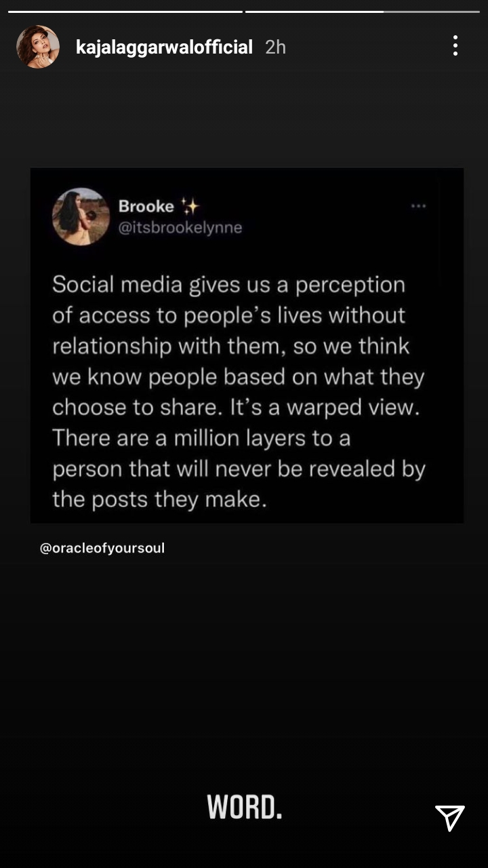Viewport: 488px width, 868px height.
Task: Tap the WORD. caption text
Action: 245,807
